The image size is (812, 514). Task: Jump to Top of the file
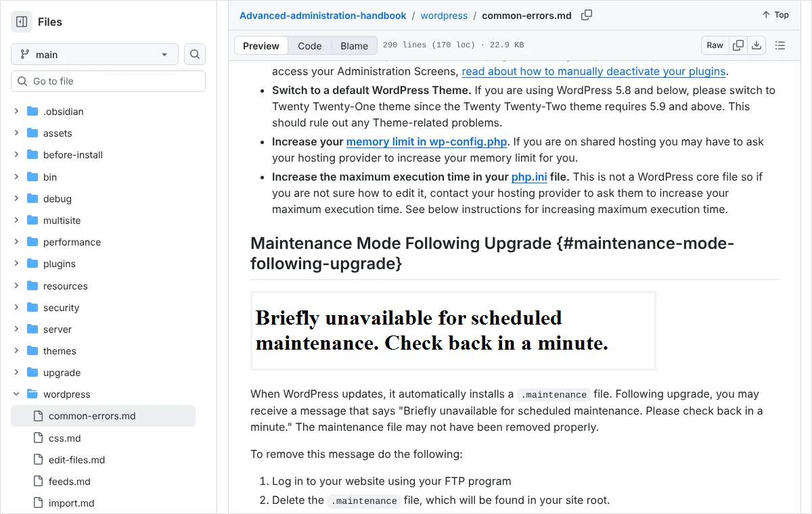[775, 15]
